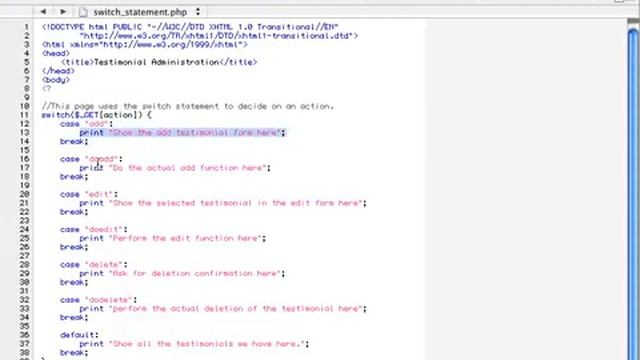Click "Perform the edit function here" string
640x360 pixels.
pyautogui.click(x=185, y=238)
